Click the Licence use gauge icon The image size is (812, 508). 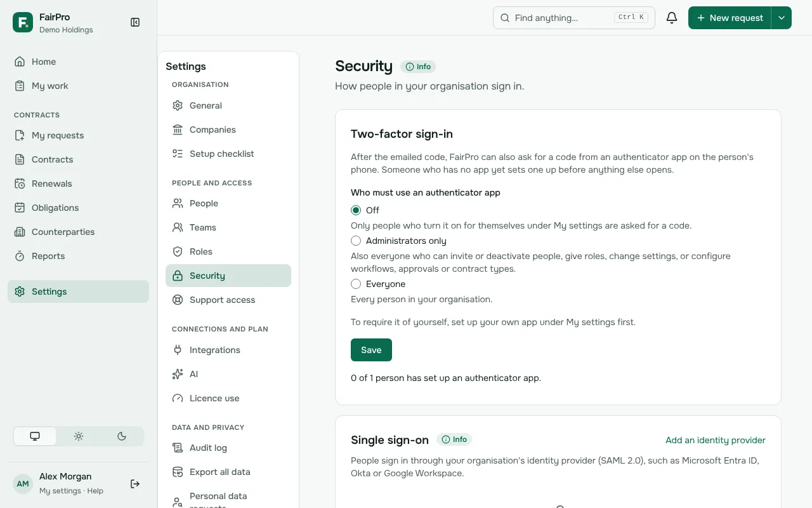tap(178, 398)
